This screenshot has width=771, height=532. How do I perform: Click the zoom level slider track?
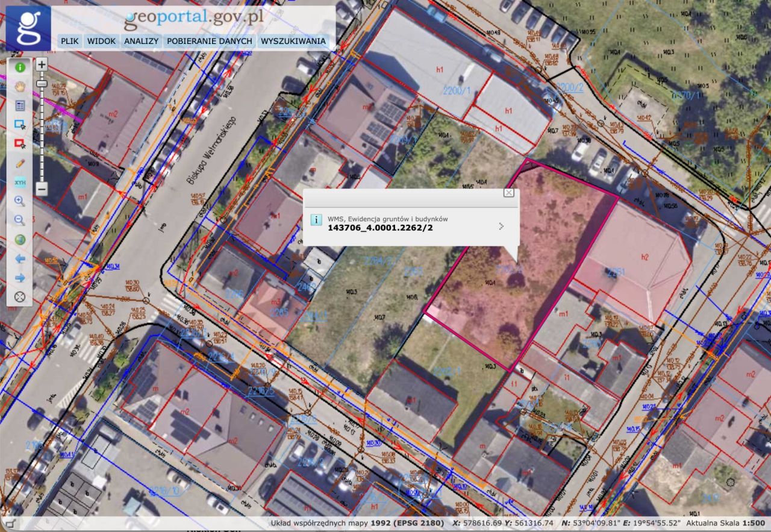[41, 127]
